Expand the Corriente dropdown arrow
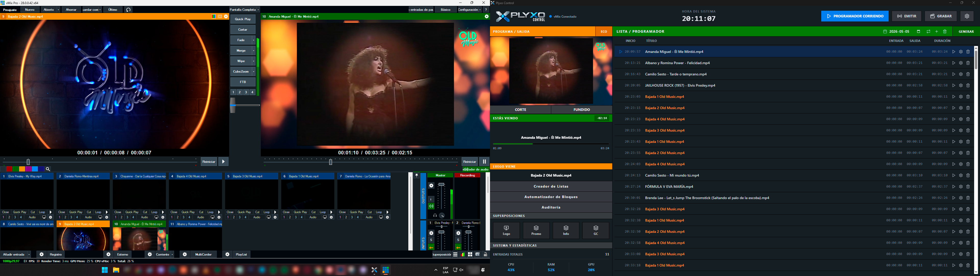The width and height of the screenshot is (980, 276). (172, 254)
